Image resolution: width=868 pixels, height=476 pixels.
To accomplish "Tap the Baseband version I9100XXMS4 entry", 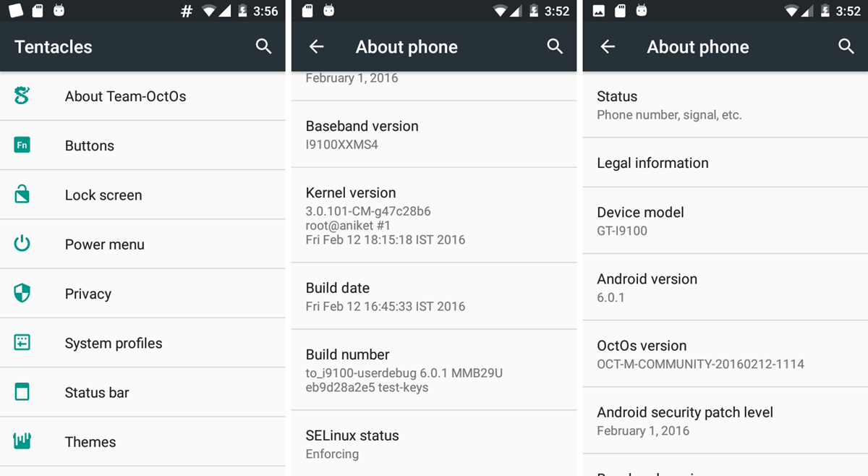I will 434,135.
